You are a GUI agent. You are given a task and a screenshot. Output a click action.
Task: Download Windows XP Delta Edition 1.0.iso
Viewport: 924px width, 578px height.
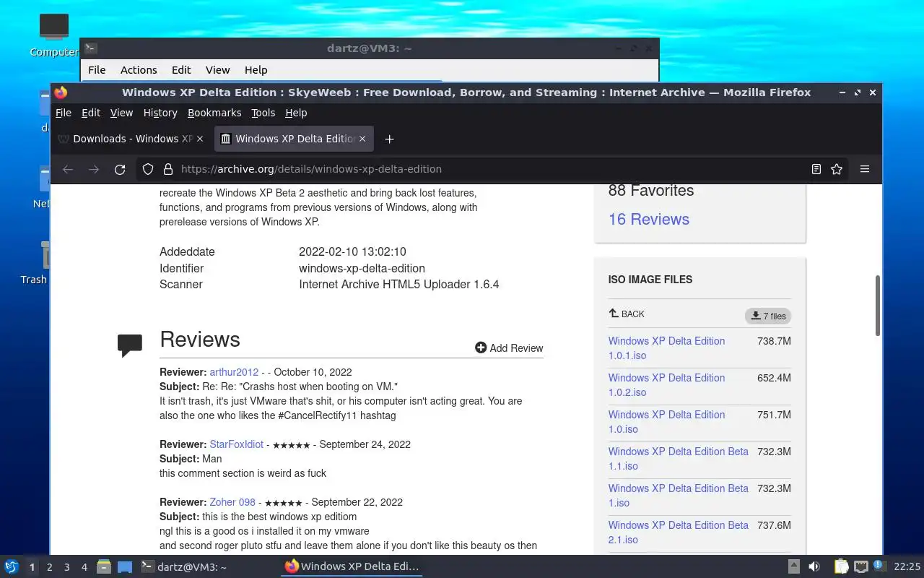(x=666, y=422)
